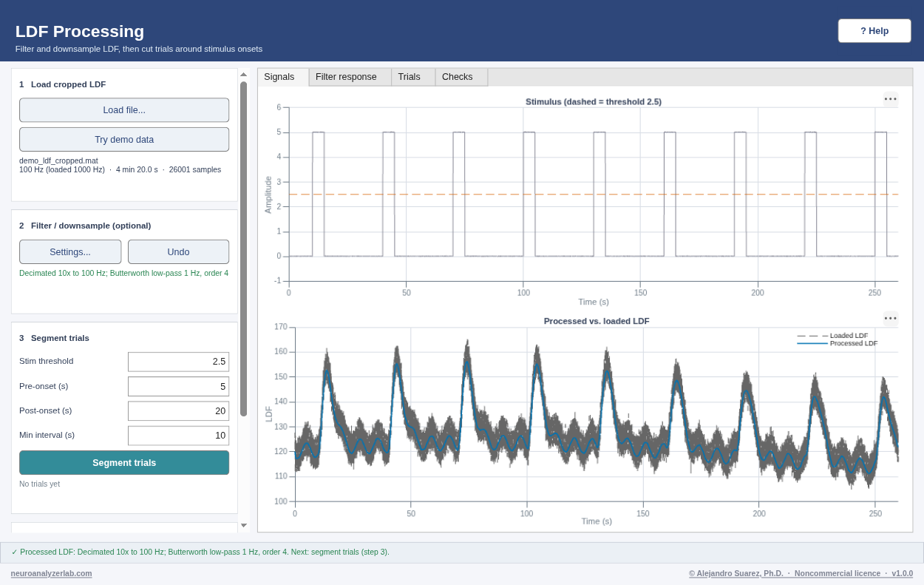Click the 'Processed LDF' status bar message
Screen dimensions: 924x585
tap(200, 552)
